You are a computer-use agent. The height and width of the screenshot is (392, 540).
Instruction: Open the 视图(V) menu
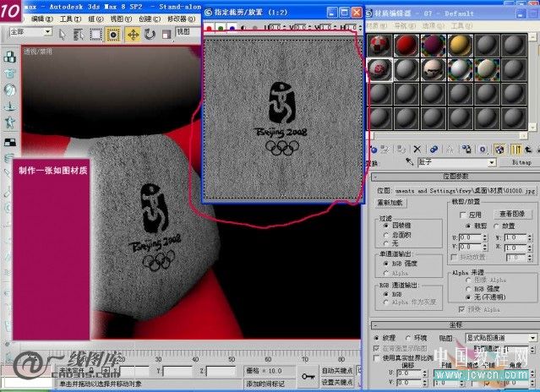point(121,19)
